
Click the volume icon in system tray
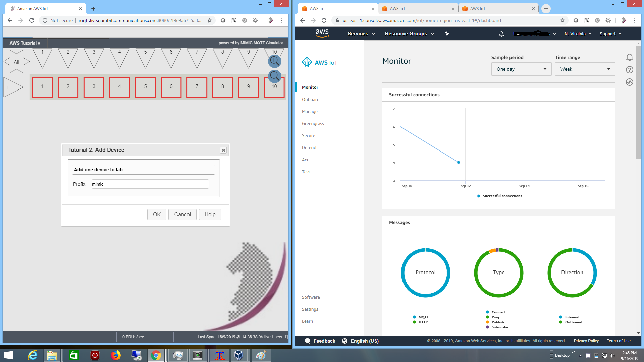click(612, 356)
